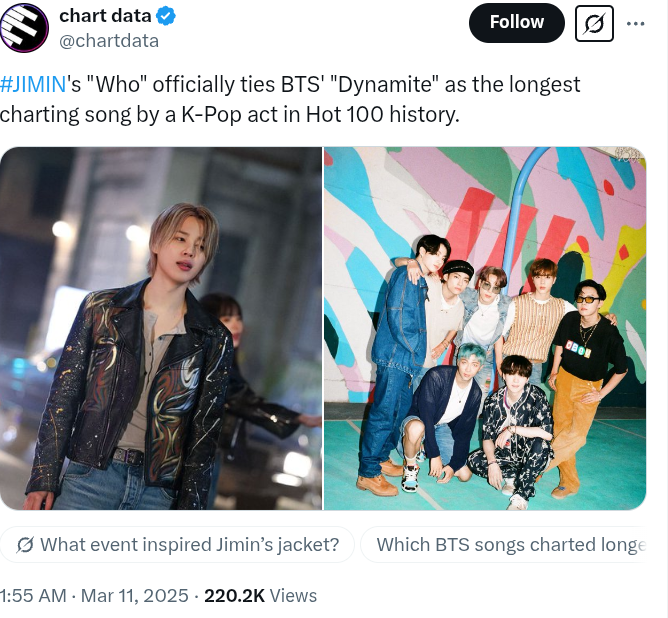Select the "Which BTS songs charted" suggestion
Viewport: 668px width, 618px height.
coord(508,545)
